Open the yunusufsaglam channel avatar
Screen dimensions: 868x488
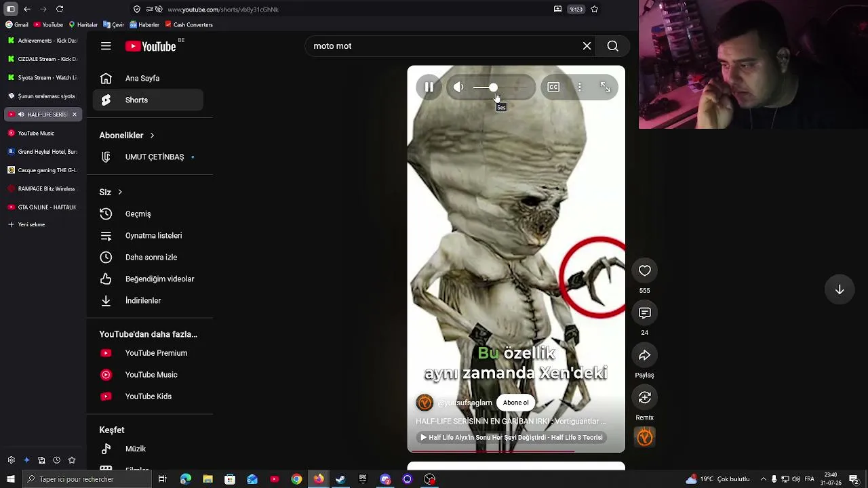coord(425,403)
